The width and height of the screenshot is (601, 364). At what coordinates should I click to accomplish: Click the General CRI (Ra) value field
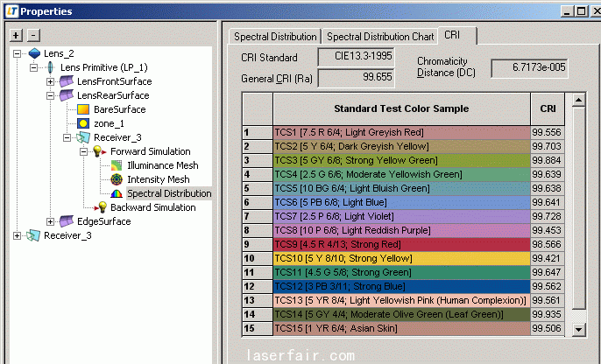pos(355,79)
